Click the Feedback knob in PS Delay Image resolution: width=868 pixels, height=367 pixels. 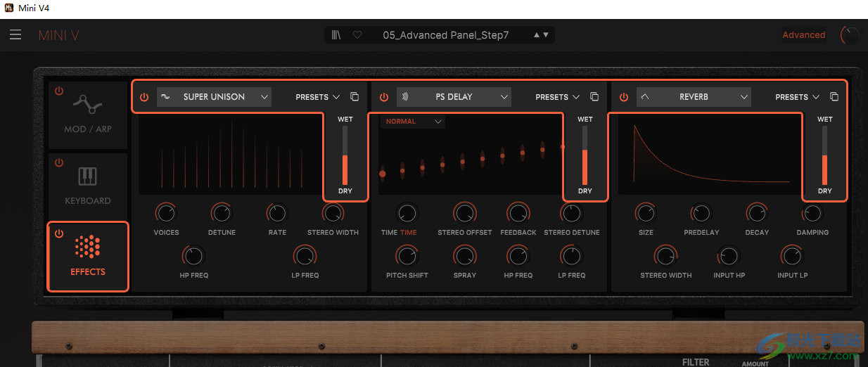pyautogui.click(x=518, y=212)
